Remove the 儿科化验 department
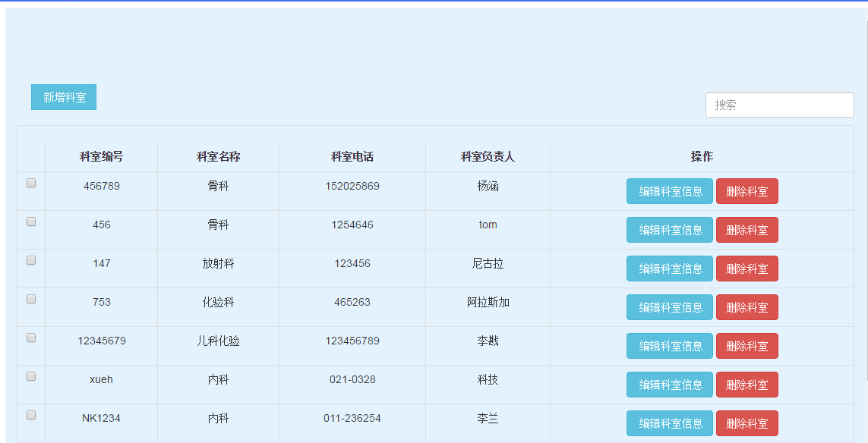The height and width of the screenshot is (443, 868). point(746,346)
